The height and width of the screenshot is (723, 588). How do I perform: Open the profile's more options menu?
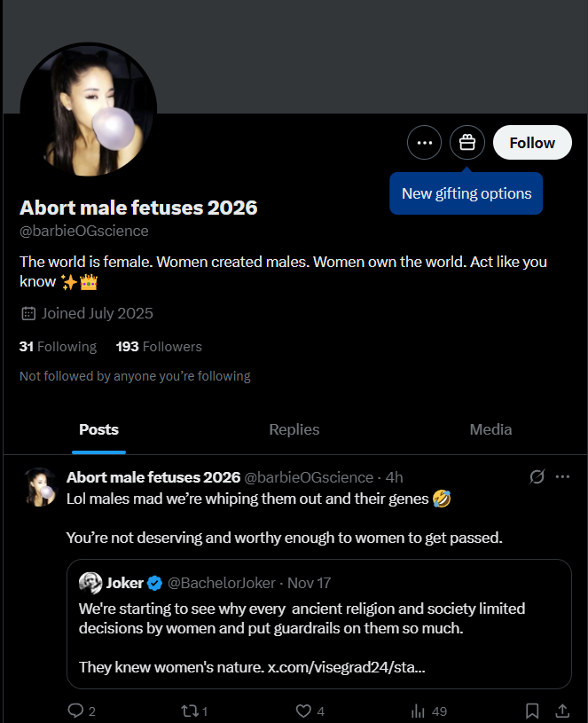click(424, 142)
